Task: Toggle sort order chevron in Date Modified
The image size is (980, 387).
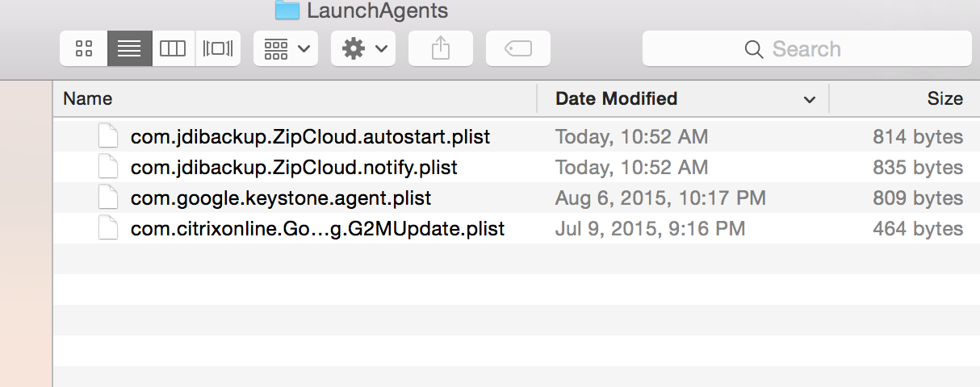Action: 809,100
